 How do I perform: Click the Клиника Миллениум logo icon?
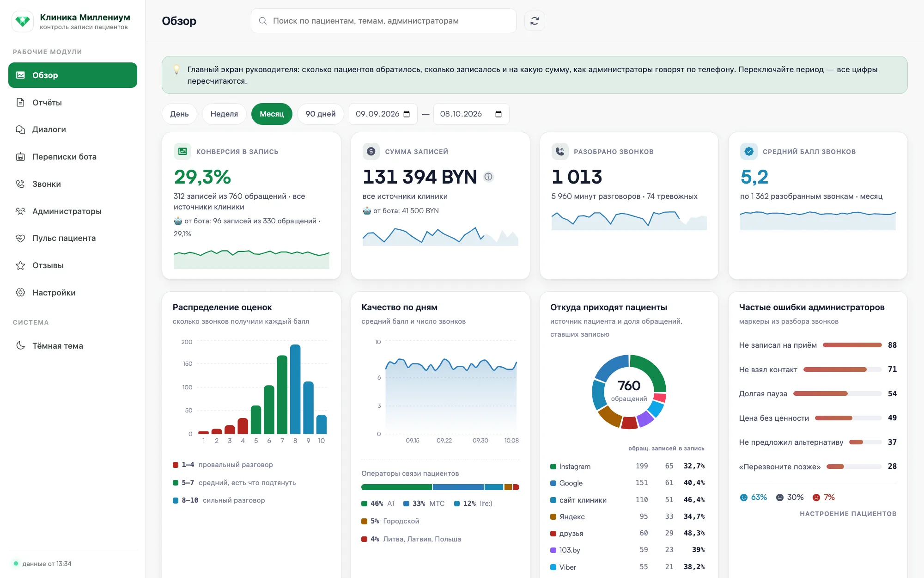(23, 21)
